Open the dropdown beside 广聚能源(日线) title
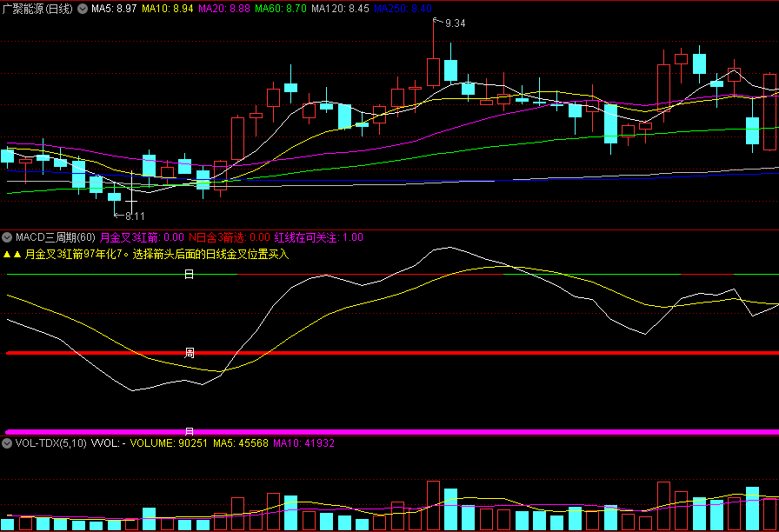Viewport: 779px width, 532px height. click(x=83, y=9)
